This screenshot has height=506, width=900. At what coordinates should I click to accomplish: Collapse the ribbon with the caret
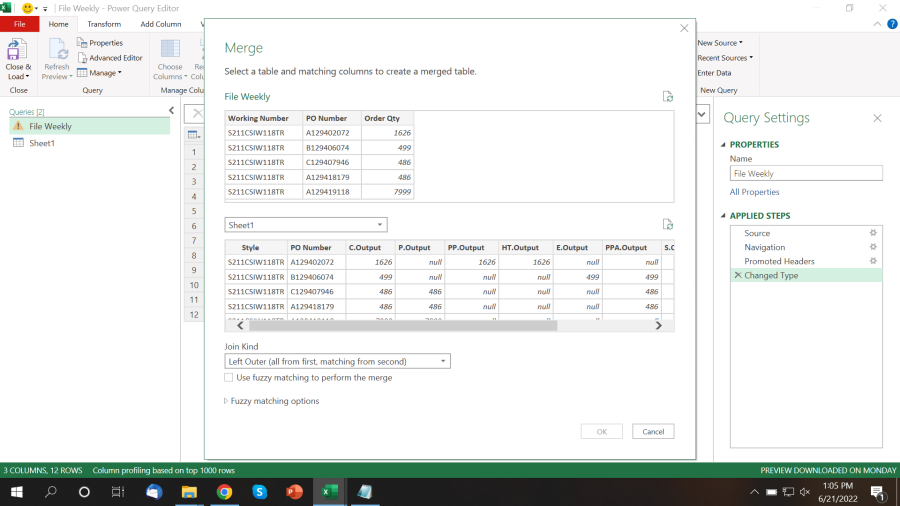point(877,24)
